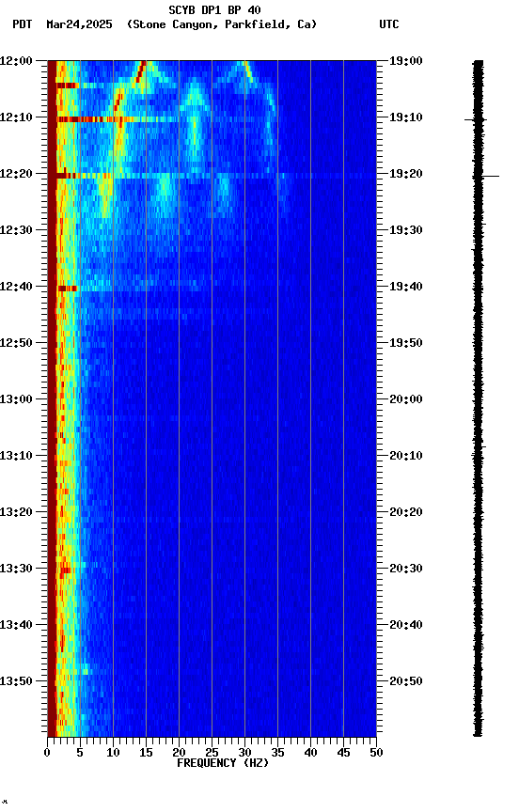
Task: Click the '30' frequency axis tick label
Action: [x=244, y=753]
